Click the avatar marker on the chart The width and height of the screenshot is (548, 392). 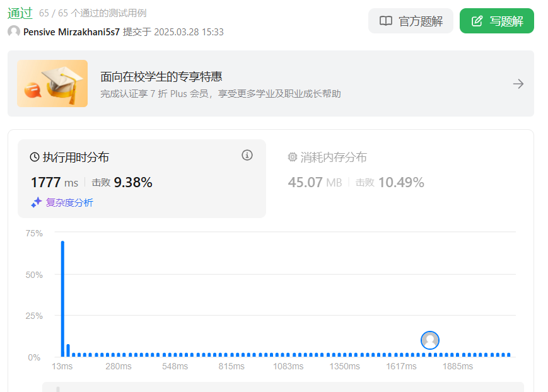[430, 340]
